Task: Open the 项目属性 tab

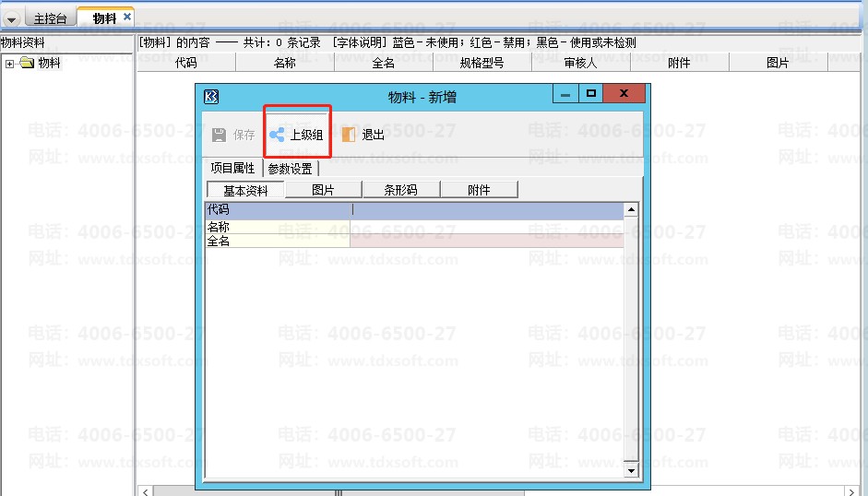Action: [x=232, y=168]
